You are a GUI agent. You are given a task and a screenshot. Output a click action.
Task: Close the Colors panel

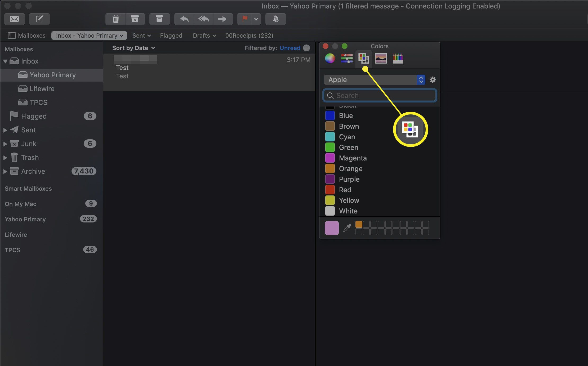coord(326,46)
